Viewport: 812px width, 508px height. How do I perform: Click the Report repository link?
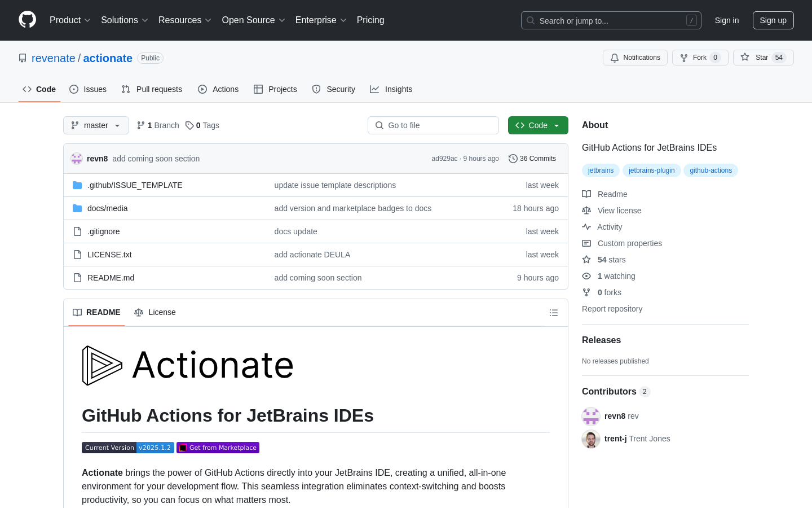coord(612,309)
